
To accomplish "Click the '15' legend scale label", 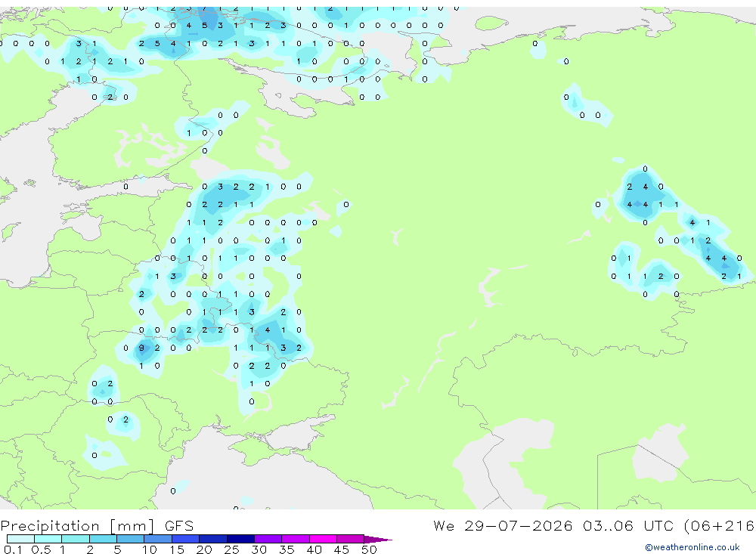I will [x=176, y=549].
